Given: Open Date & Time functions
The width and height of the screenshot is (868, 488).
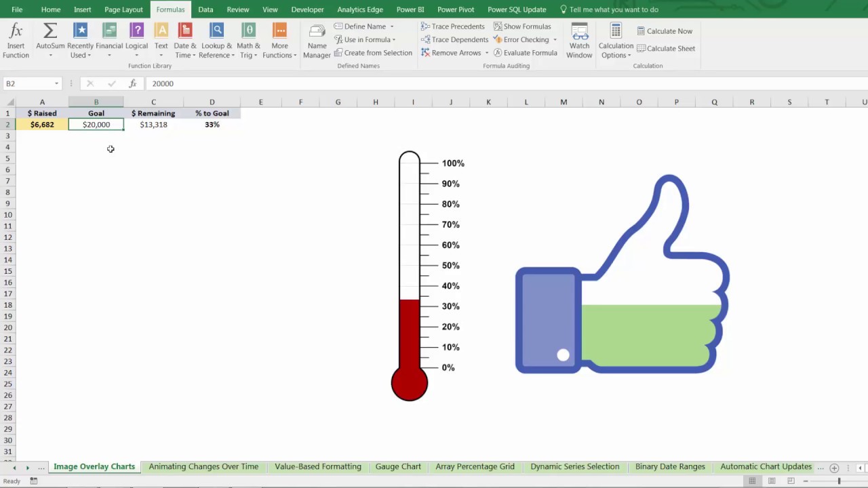Looking at the screenshot, I should pyautogui.click(x=184, y=41).
